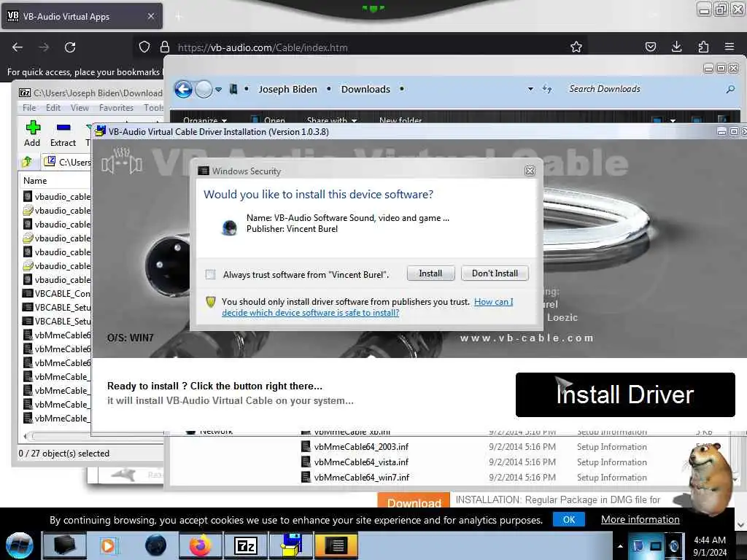
Task: Select the VB-Audio Virtual Apps tab
Action: pyautogui.click(x=82, y=16)
